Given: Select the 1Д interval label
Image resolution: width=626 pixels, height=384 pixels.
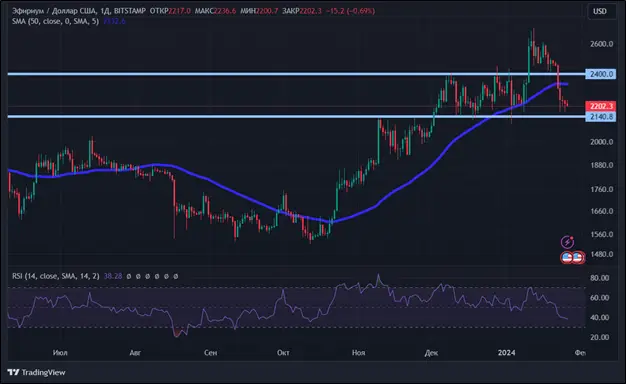Looking at the screenshot, I should point(104,11).
